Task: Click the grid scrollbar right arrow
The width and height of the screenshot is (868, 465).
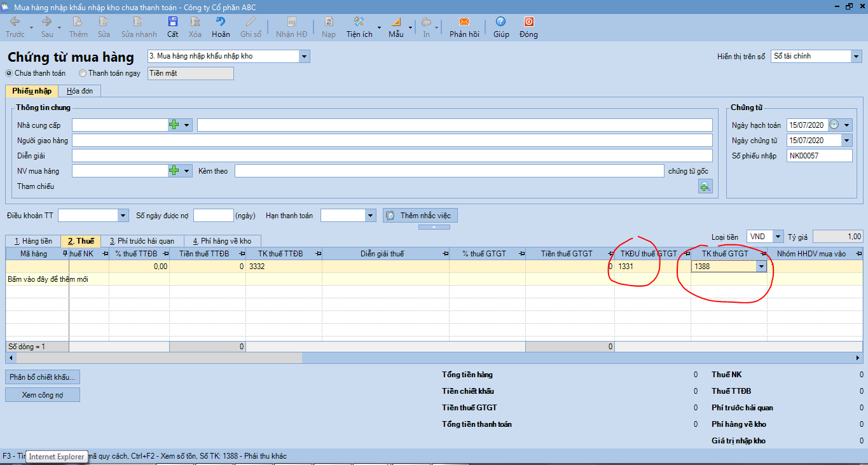Action: [x=859, y=358]
